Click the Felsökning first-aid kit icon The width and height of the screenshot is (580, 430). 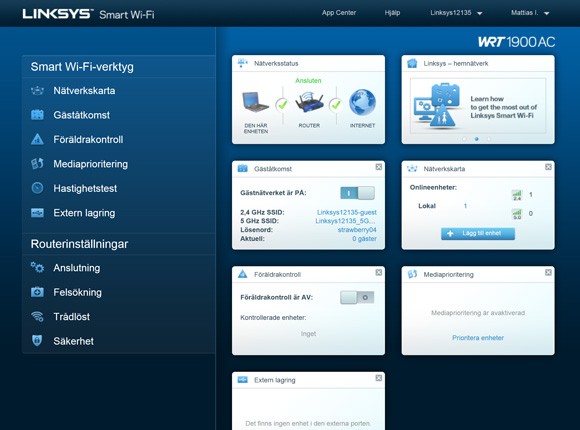[x=37, y=292]
